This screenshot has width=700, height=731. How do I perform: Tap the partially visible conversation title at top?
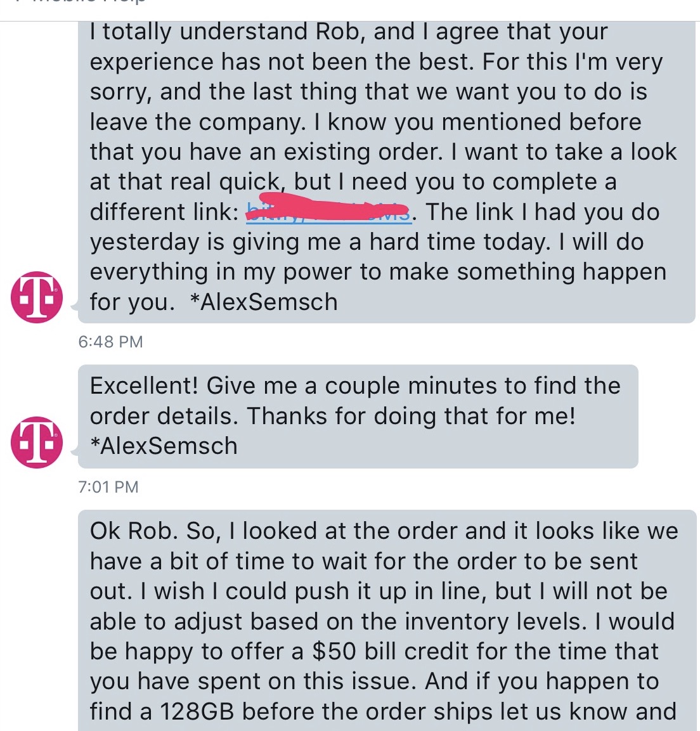coord(75,3)
